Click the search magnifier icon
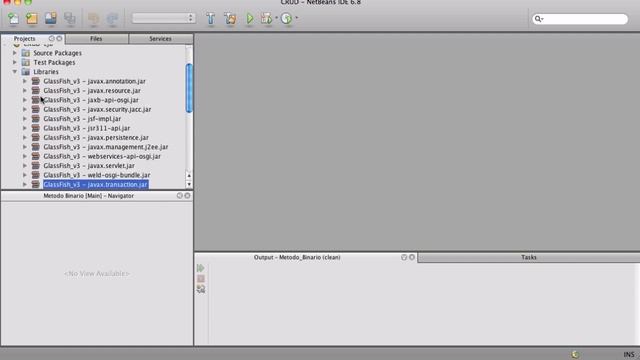This screenshot has height=360, width=640. [538, 19]
